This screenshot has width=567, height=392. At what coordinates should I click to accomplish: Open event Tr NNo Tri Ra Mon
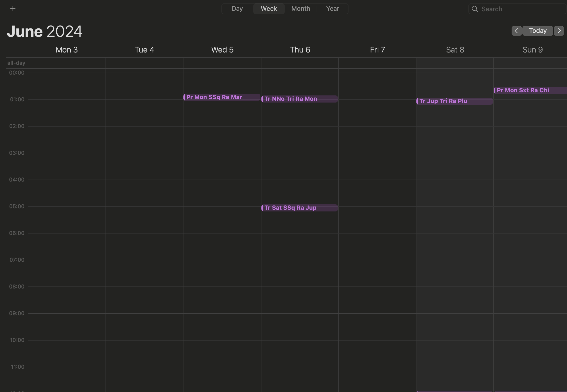(299, 99)
